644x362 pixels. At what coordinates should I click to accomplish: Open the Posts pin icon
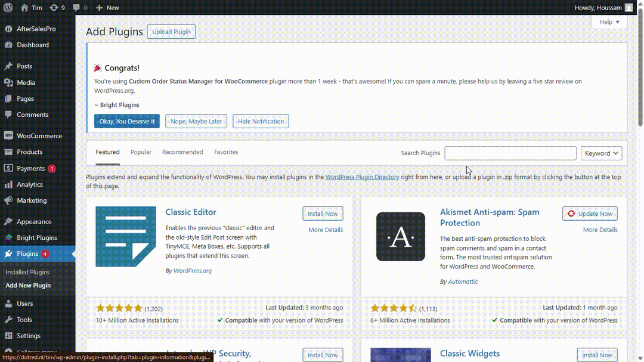8,66
